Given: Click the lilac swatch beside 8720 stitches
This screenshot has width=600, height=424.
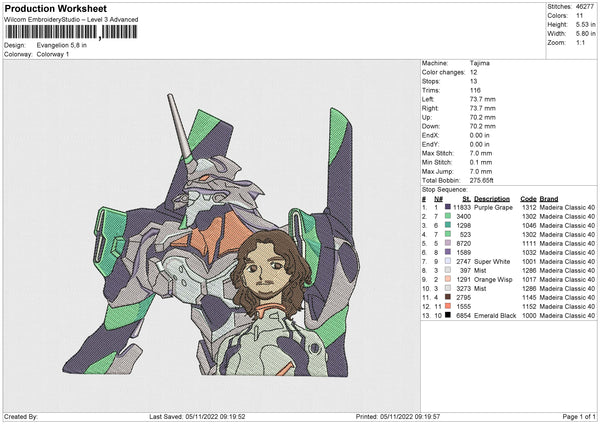Looking at the screenshot, I should (448, 243).
